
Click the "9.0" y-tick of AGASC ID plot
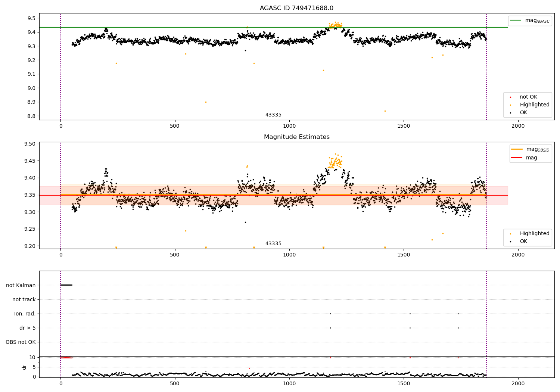pyautogui.click(x=31, y=88)
